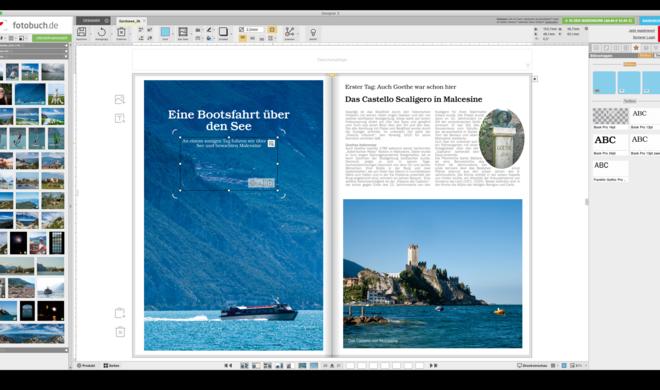The height and width of the screenshot is (390, 660).
Task: Select the black night-sky thumbnail in photo list
Action: click(x=19, y=243)
